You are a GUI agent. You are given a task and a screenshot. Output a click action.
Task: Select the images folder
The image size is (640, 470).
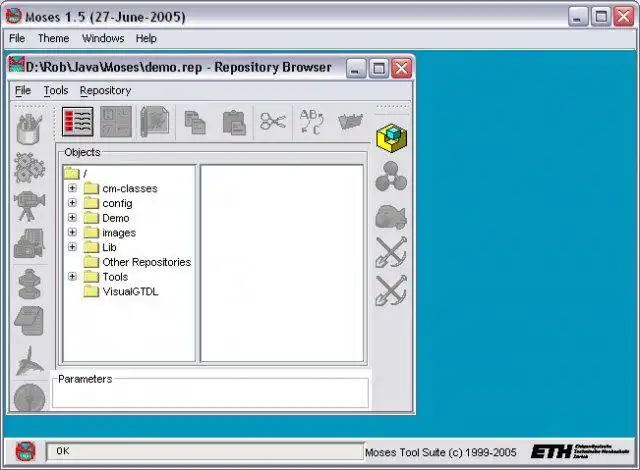tap(109, 233)
